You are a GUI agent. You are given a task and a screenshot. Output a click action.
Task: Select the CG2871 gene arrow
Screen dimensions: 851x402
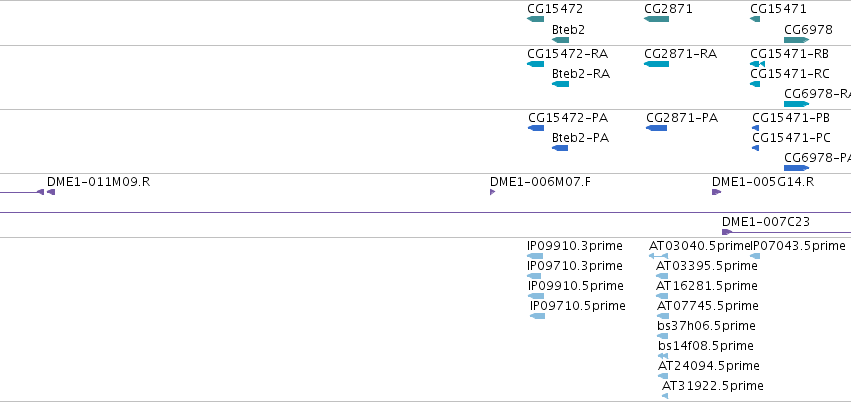(656, 19)
